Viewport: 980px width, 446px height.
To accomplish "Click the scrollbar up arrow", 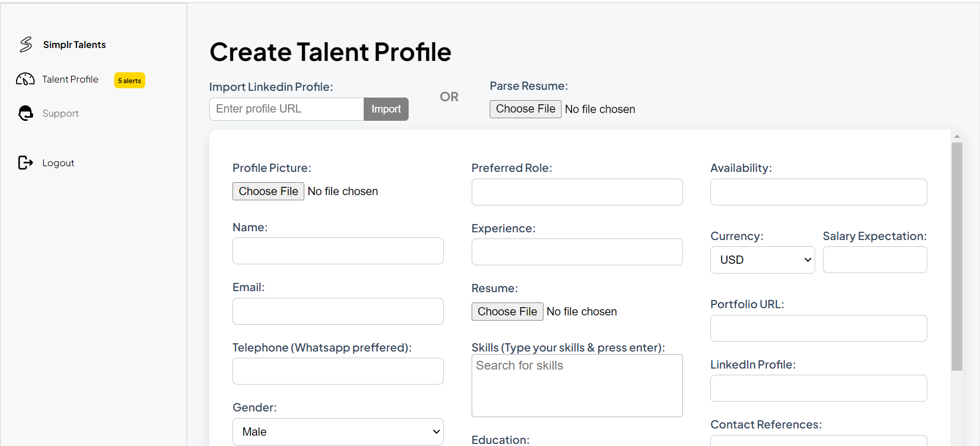I will coord(957,136).
